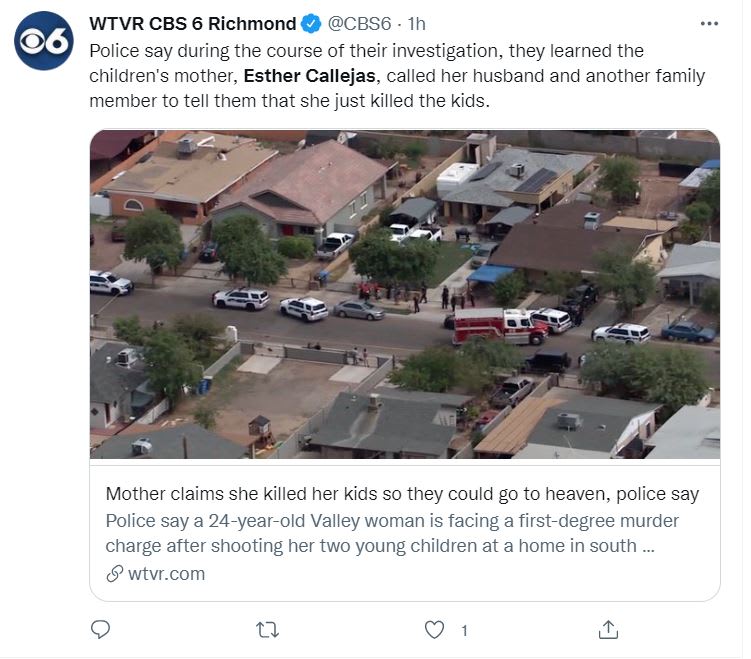Open the CBS 6 profile avatar
This screenshot has width=751, height=659.
tap(43, 41)
